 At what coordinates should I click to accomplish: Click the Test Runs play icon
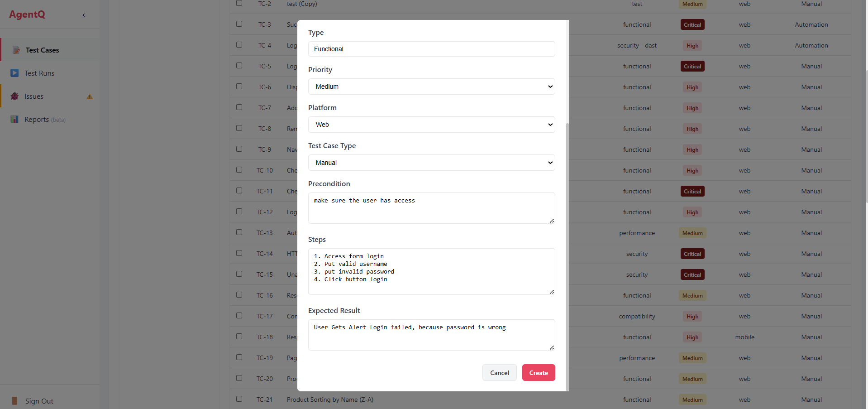coord(14,73)
